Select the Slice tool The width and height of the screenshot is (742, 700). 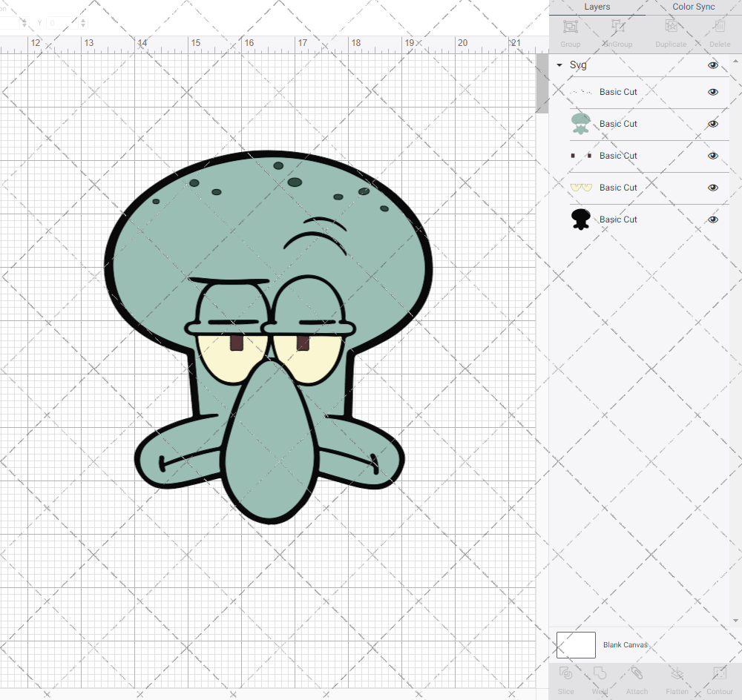565,673
